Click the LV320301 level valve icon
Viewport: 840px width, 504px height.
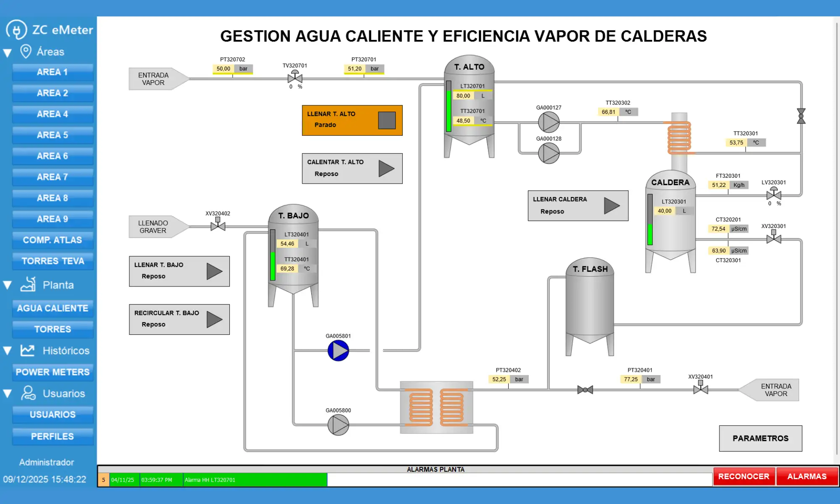[x=774, y=194]
